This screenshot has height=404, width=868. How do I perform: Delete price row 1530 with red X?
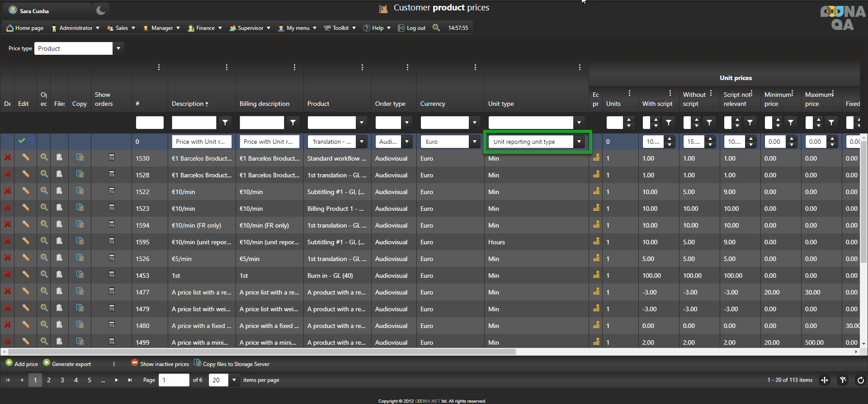(x=8, y=157)
